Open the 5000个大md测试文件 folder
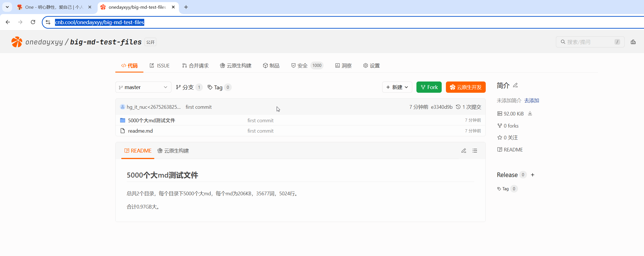The width and height of the screenshot is (644, 256). pyautogui.click(x=152, y=121)
